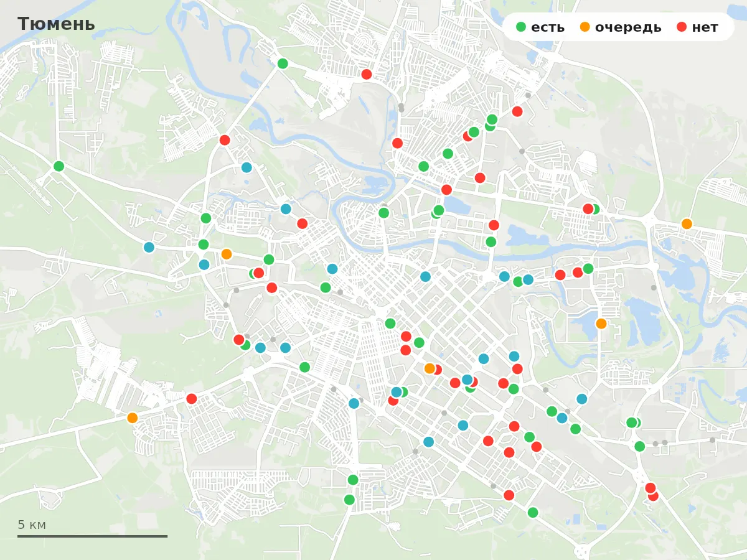Click the orange 'очередь' legend entry
The height and width of the screenshot is (560, 747).
pyautogui.click(x=621, y=27)
